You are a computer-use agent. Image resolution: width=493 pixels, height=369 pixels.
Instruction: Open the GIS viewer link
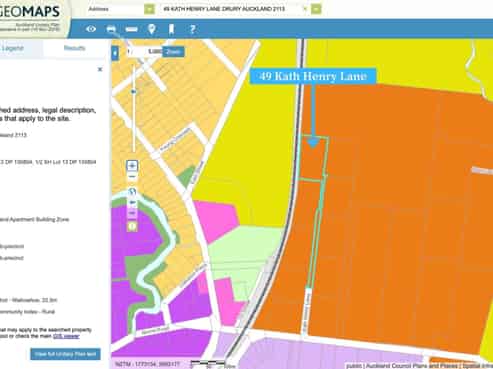(66, 336)
